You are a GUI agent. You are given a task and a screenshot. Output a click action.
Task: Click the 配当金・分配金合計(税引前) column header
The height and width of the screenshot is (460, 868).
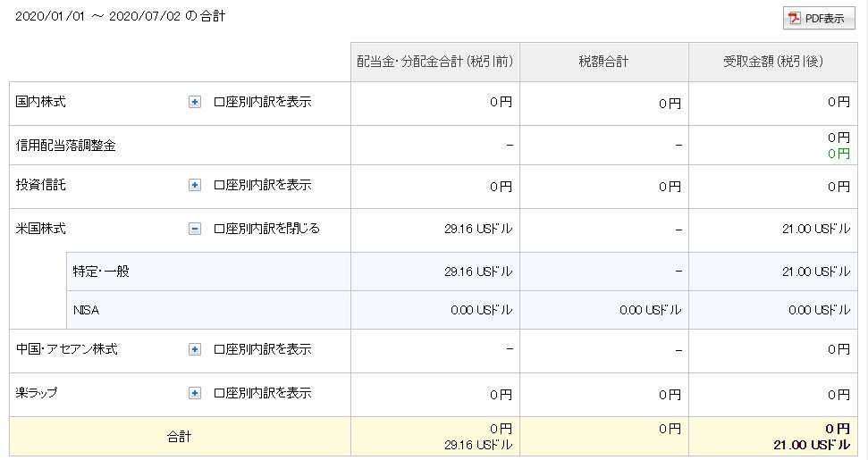coord(435,62)
